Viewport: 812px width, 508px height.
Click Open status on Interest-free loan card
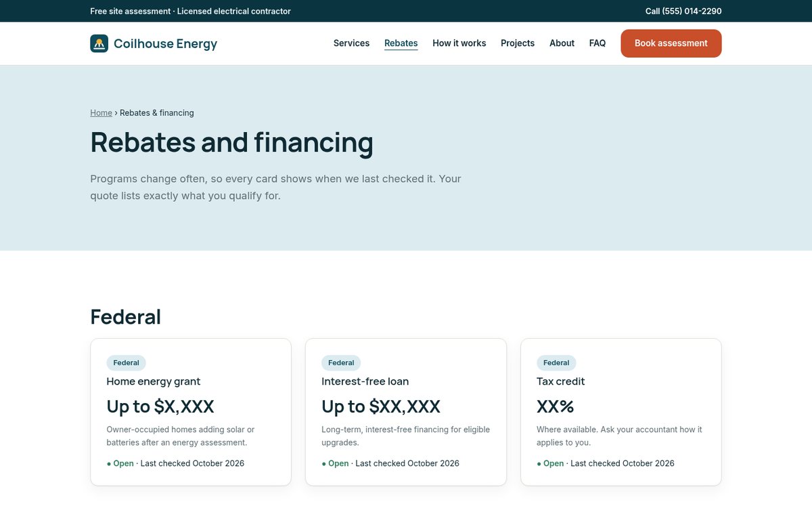coord(336,464)
